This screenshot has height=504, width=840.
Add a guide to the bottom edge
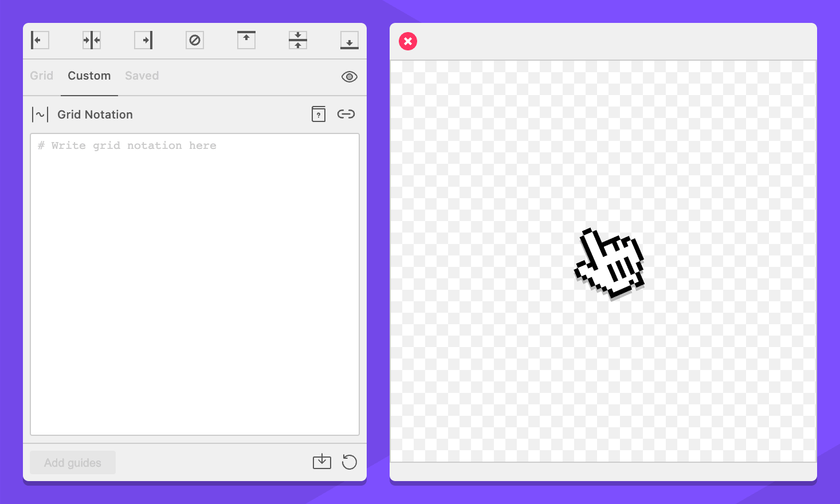click(350, 40)
